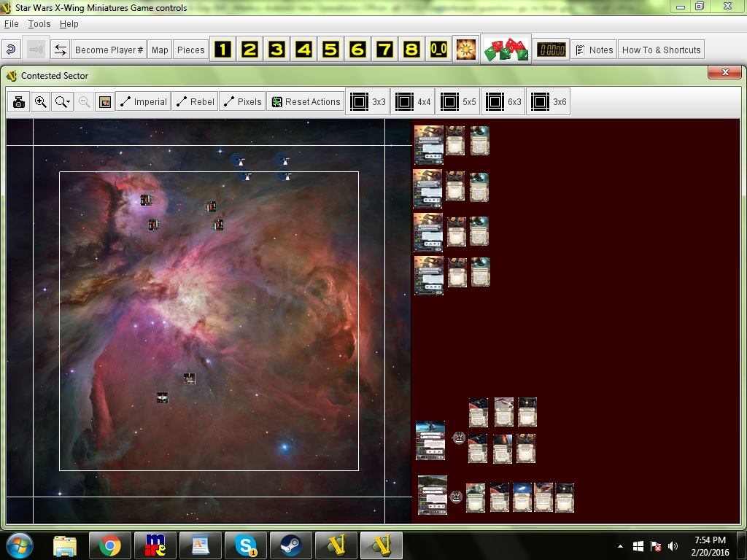This screenshot has height=560, width=747.
Task: Click the Reset Actions button
Action: [306, 102]
